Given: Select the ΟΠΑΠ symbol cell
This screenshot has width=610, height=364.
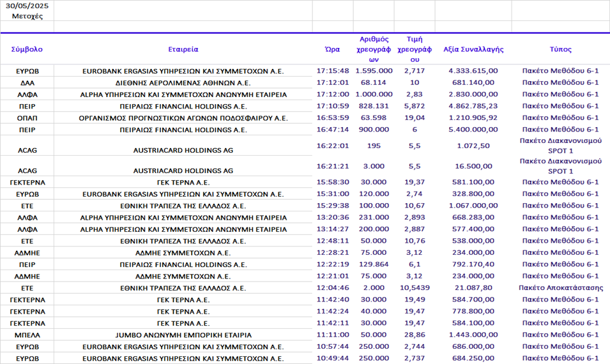Looking at the screenshot, I should (27, 118).
